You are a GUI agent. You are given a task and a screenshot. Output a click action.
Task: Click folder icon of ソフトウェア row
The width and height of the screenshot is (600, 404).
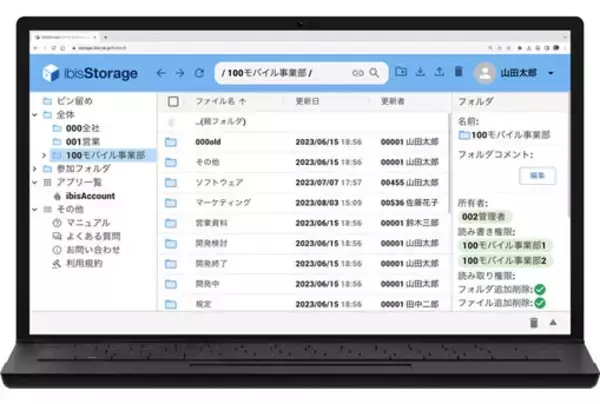[171, 182]
